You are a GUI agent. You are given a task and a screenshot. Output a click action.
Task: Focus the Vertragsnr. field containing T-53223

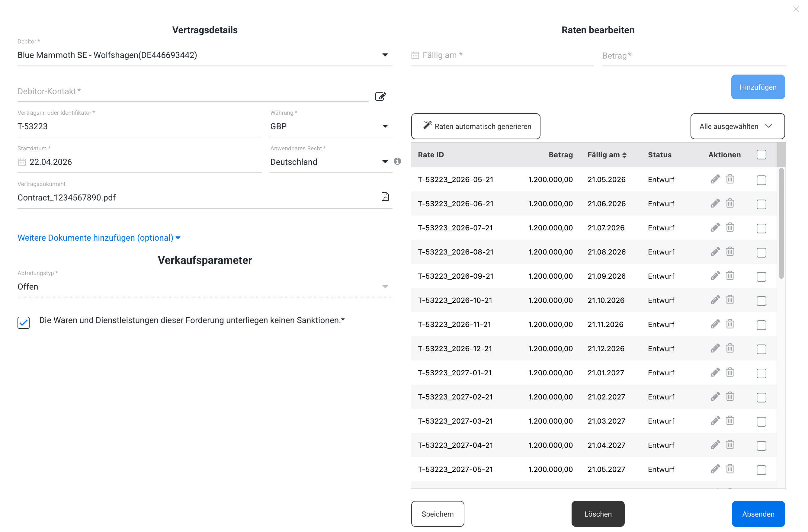[x=139, y=126]
